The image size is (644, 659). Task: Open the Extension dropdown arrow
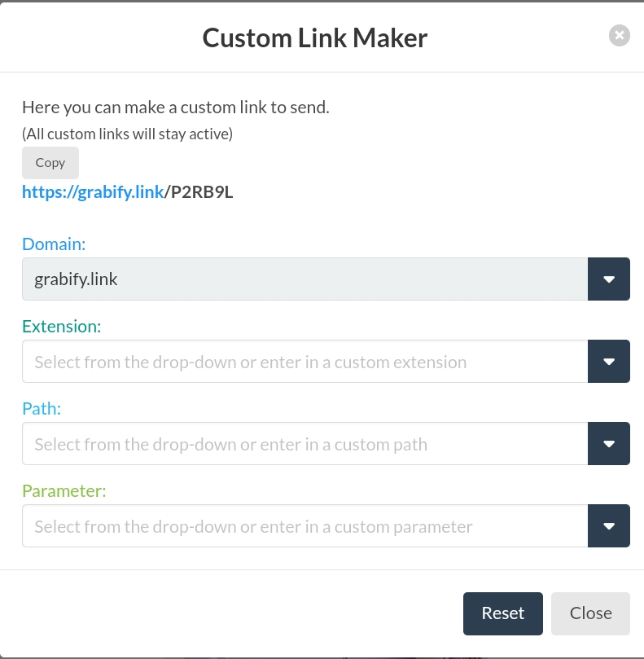(x=609, y=362)
